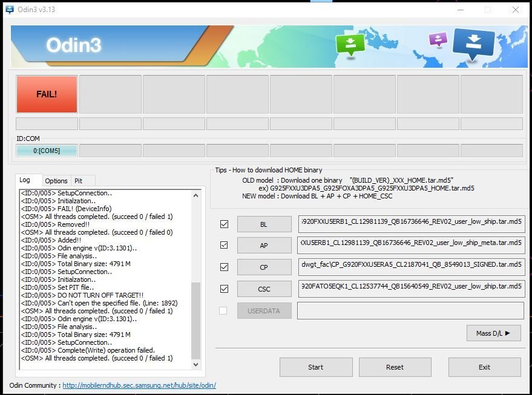Click the greyed USERDATA button
This screenshot has height=395, width=532.
pos(264,310)
